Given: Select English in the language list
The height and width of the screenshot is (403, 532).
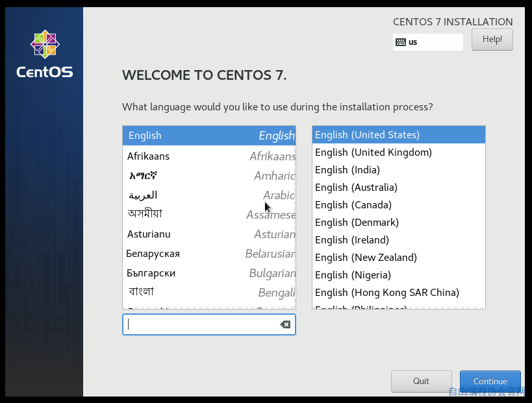Looking at the screenshot, I should point(209,136).
